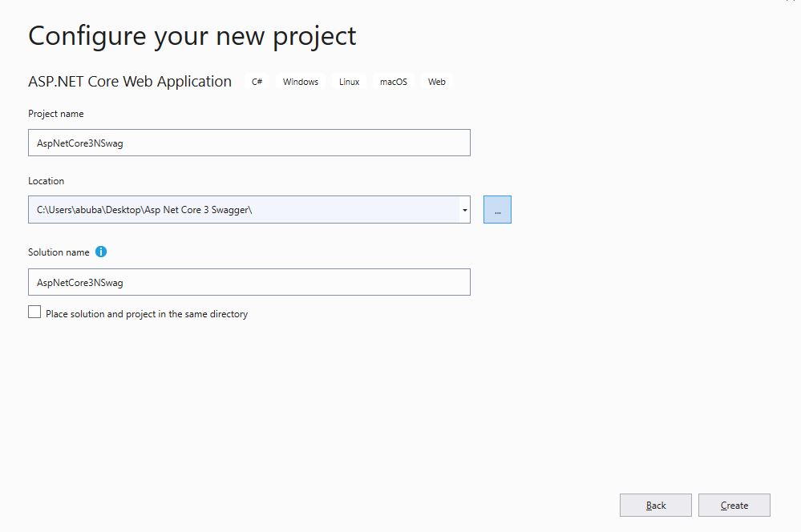Click the Solution name label text
The height and width of the screenshot is (532, 801).
(59, 252)
